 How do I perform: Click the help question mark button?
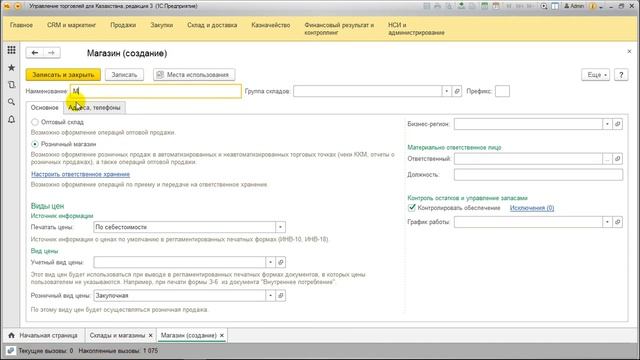pos(621,75)
